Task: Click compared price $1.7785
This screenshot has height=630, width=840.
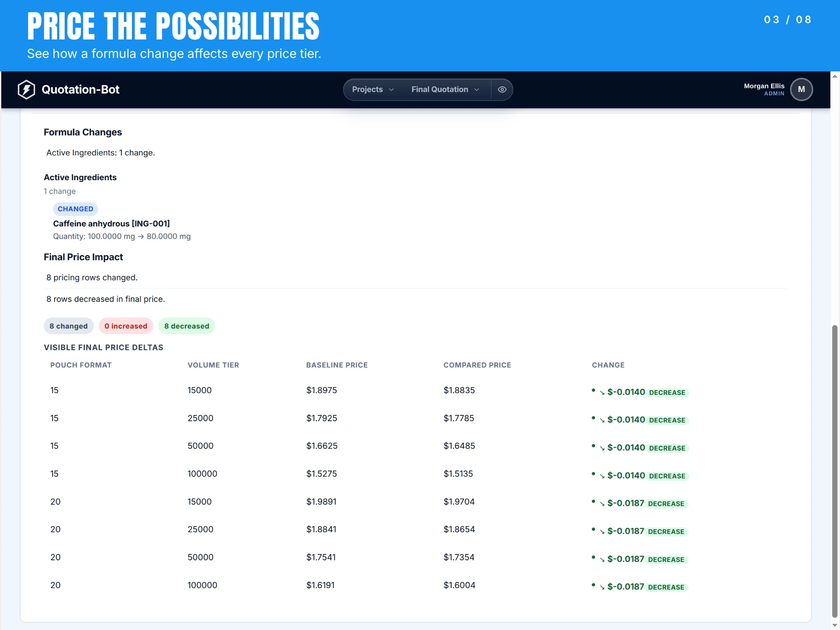Action: coord(459,418)
